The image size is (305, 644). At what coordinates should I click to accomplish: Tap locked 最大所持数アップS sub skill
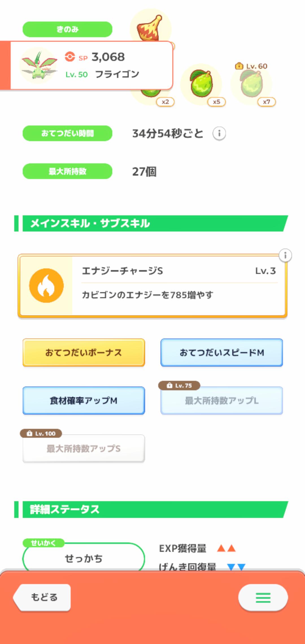[84, 449]
